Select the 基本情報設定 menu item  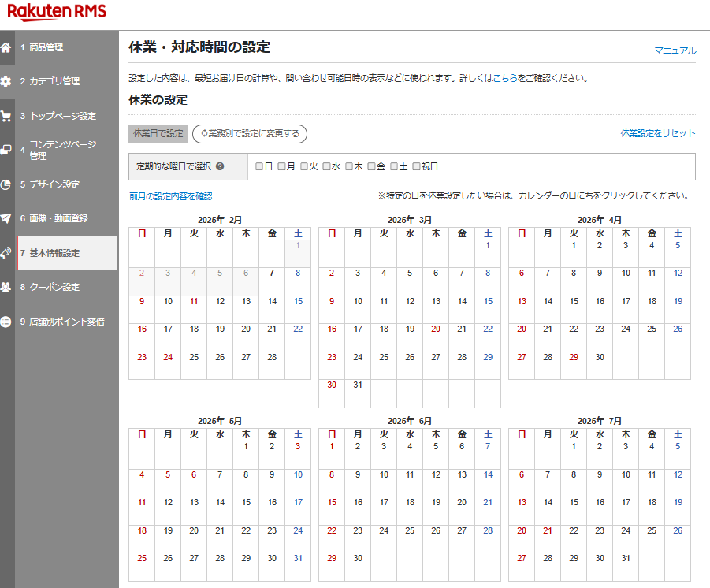54,253
